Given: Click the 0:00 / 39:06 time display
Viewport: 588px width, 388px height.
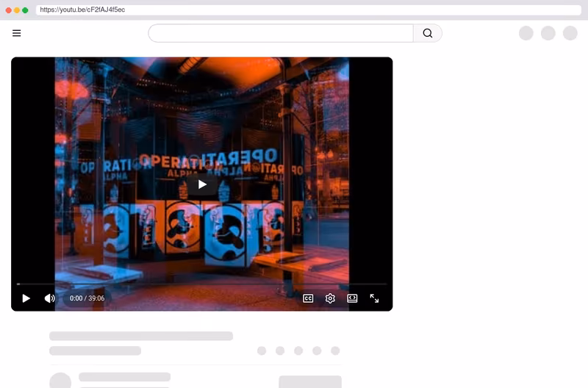Looking at the screenshot, I should tap(87, 298).
